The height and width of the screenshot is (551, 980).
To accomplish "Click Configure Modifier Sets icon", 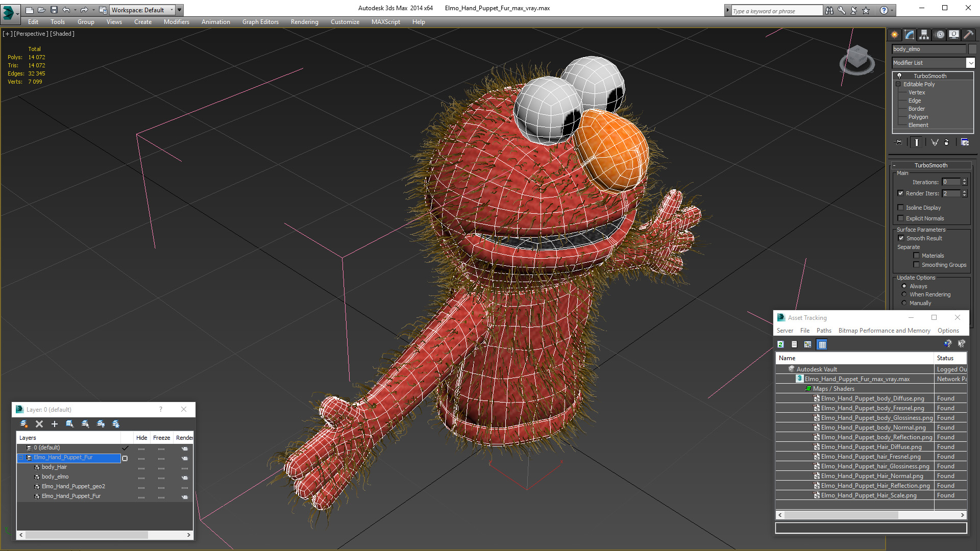I will click(965, 142).
